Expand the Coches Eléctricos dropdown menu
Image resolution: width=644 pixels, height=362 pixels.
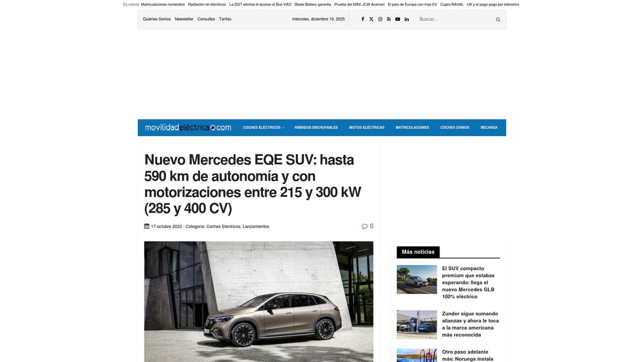tap(263, 127)
